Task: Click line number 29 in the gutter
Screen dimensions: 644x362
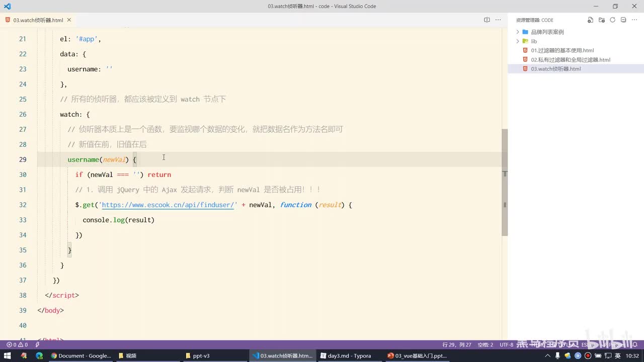Action: point(22,159)
